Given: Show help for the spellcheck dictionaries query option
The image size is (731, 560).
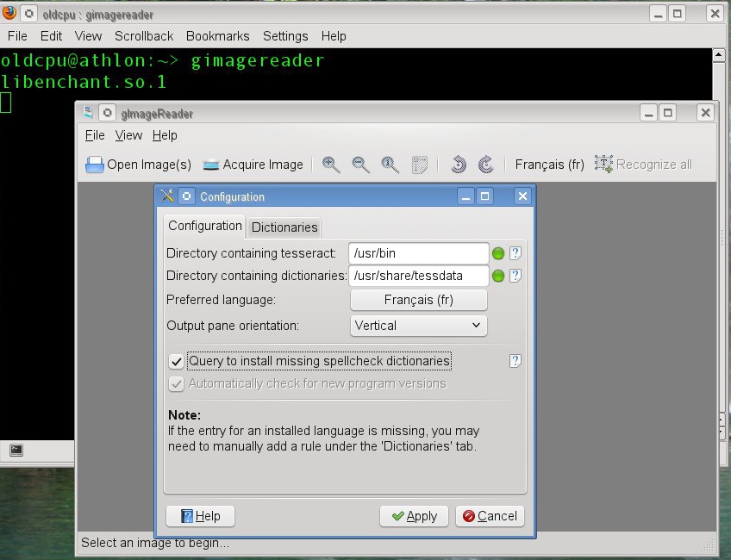Looking at the screenshot, I should [x=515, y=361].
